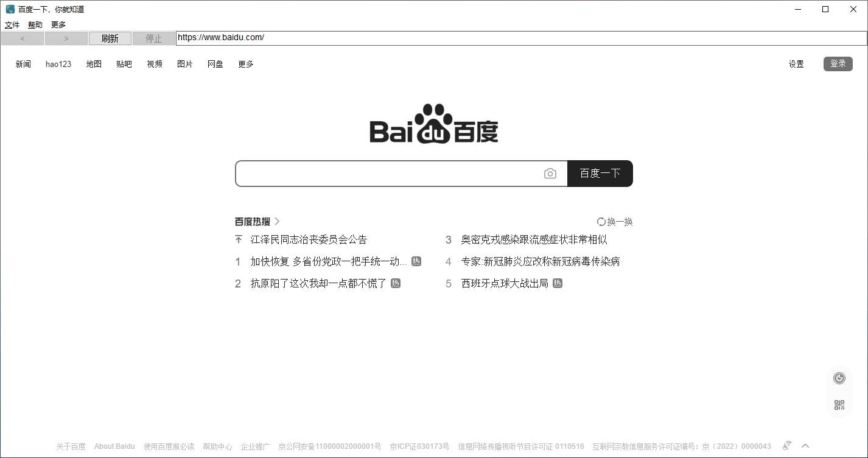Focus the URL address bar
The image size is (868, 458).
(x=521, y=38)
